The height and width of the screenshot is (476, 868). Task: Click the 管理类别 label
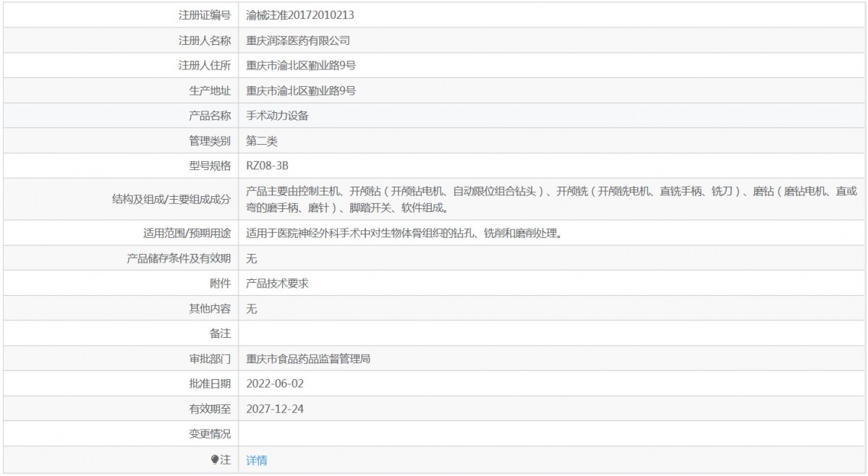click(x=210, y=141)
